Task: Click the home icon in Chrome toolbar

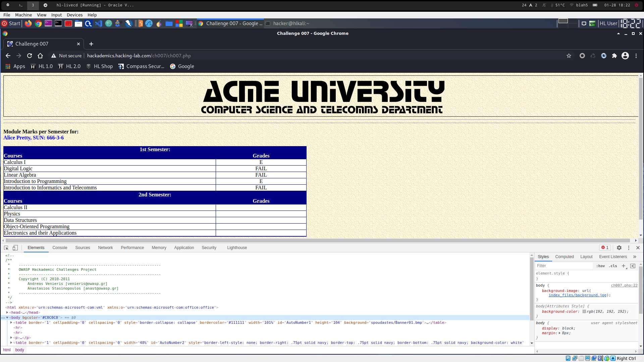Action: tap(40, 56)
